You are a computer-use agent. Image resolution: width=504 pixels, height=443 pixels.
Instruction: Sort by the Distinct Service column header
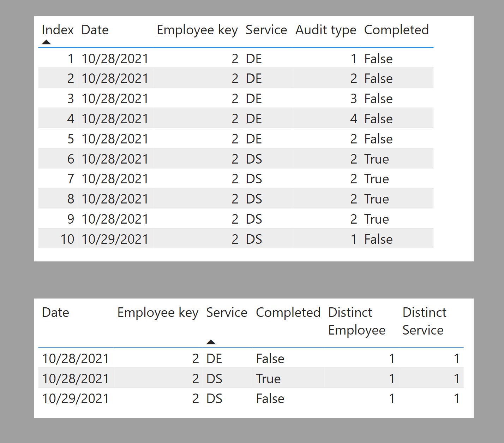(x=424, y=321)
